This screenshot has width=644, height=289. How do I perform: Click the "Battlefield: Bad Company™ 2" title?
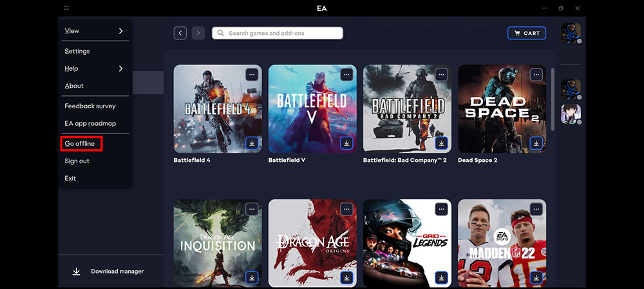tap(404, 160)
